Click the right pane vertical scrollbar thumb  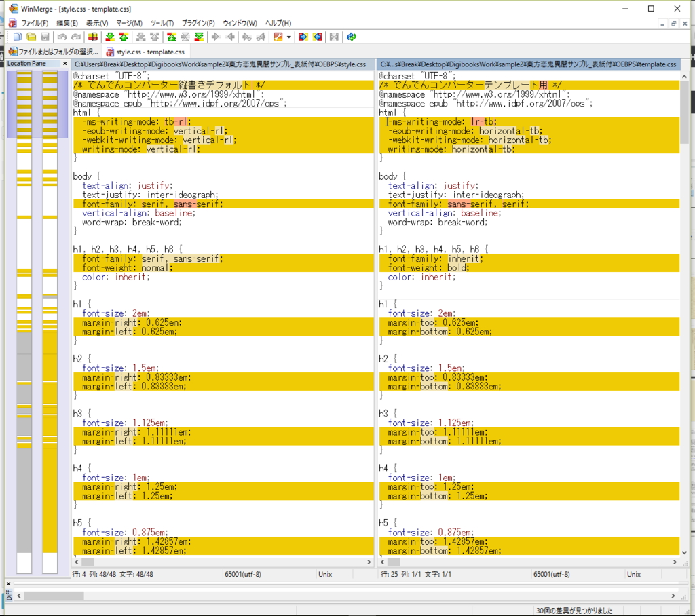click(684, 113)
